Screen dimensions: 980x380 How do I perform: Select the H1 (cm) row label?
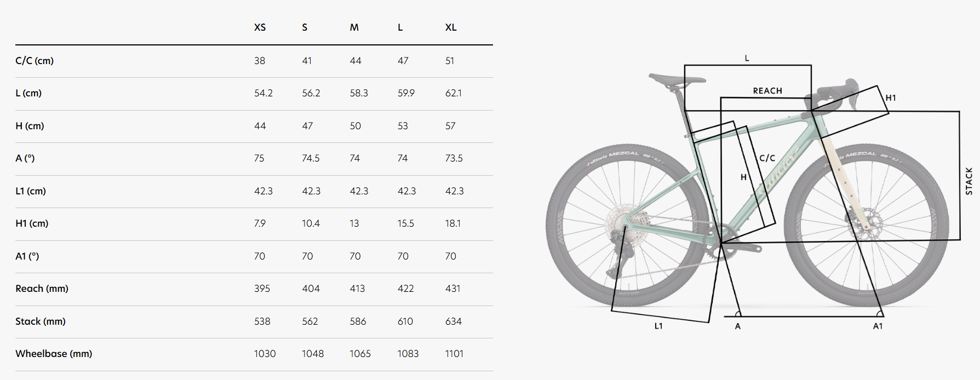32,223
